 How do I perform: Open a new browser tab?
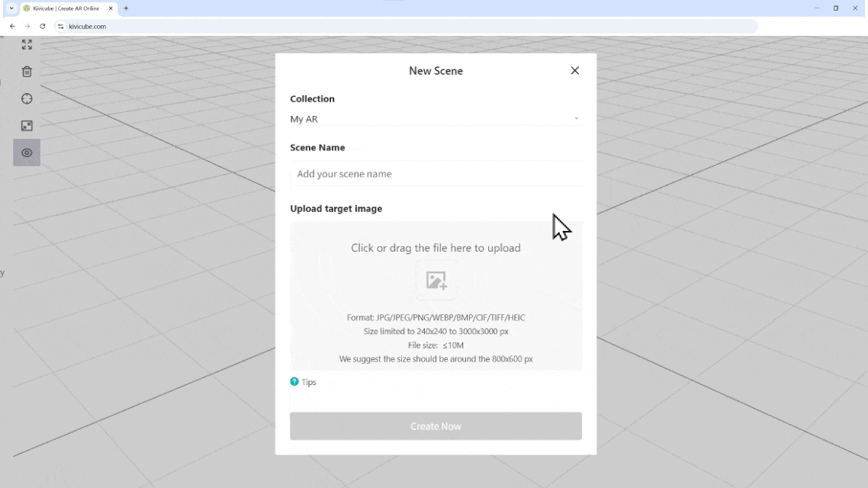click(126, 8)
